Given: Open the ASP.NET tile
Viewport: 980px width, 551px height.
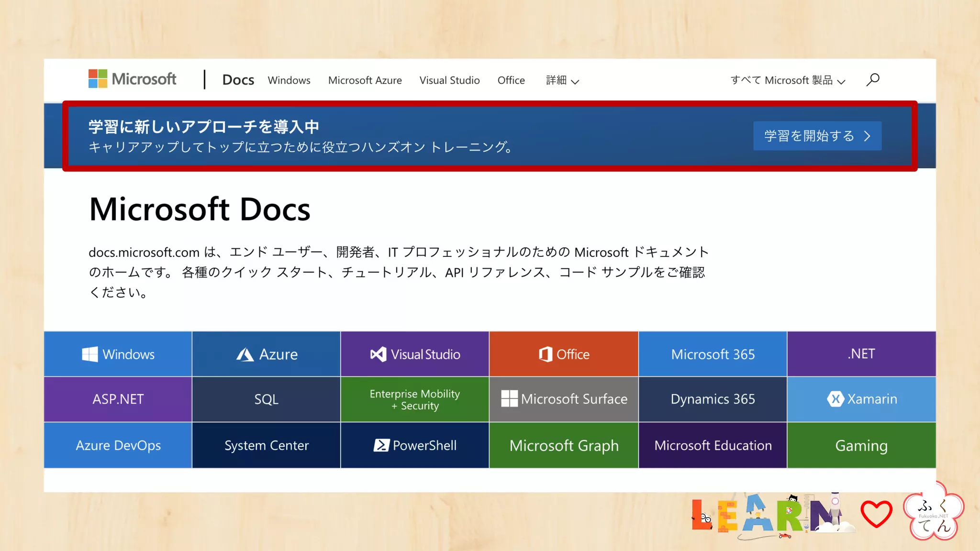Looking at the screenshot, I should pos(118,399).
